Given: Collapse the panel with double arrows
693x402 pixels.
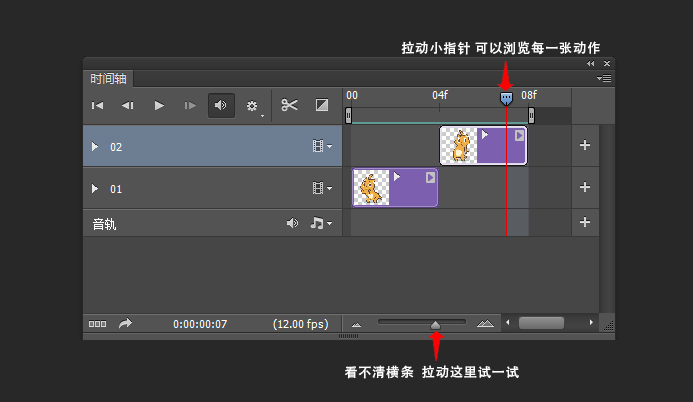Looking at the screenshot, I should pos(590,64).
